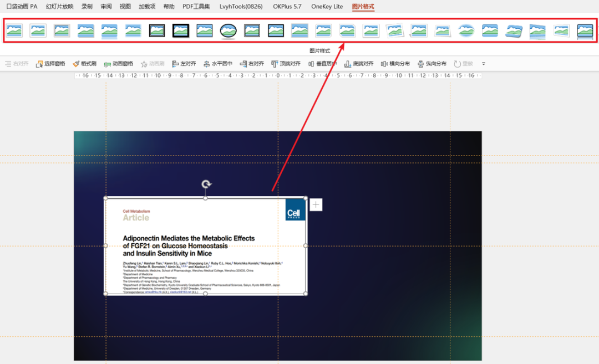
Task: Switch to the 审阅 review tab
Action: [106, 7]
